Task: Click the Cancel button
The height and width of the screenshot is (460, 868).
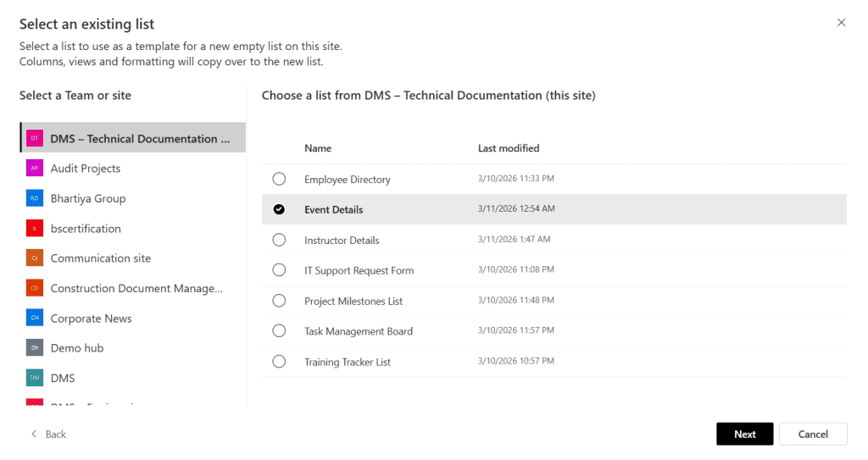Action: pos(812,434)
